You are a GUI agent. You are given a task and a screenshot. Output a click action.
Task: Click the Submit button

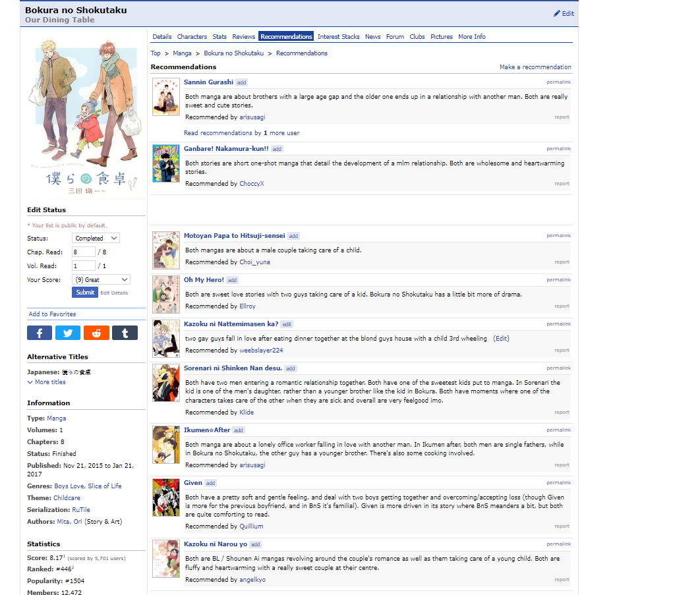pos(84,292)
